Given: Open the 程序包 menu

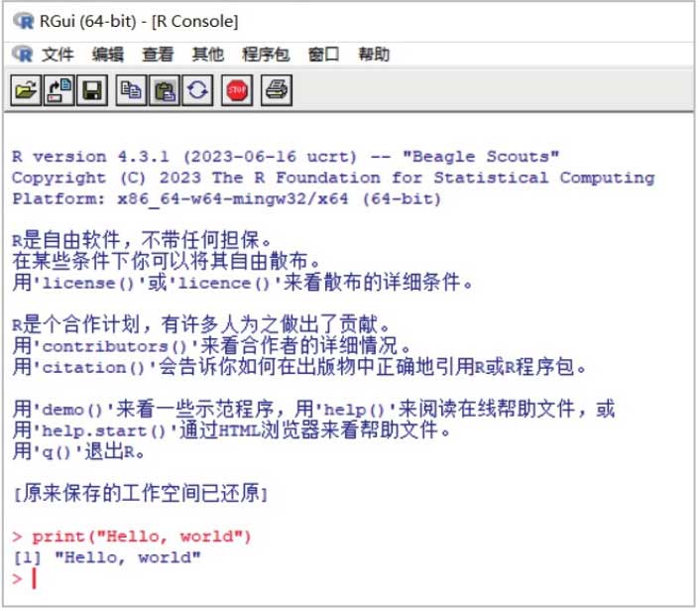Looking at the screenshot, I should click(x=266, y=55).
